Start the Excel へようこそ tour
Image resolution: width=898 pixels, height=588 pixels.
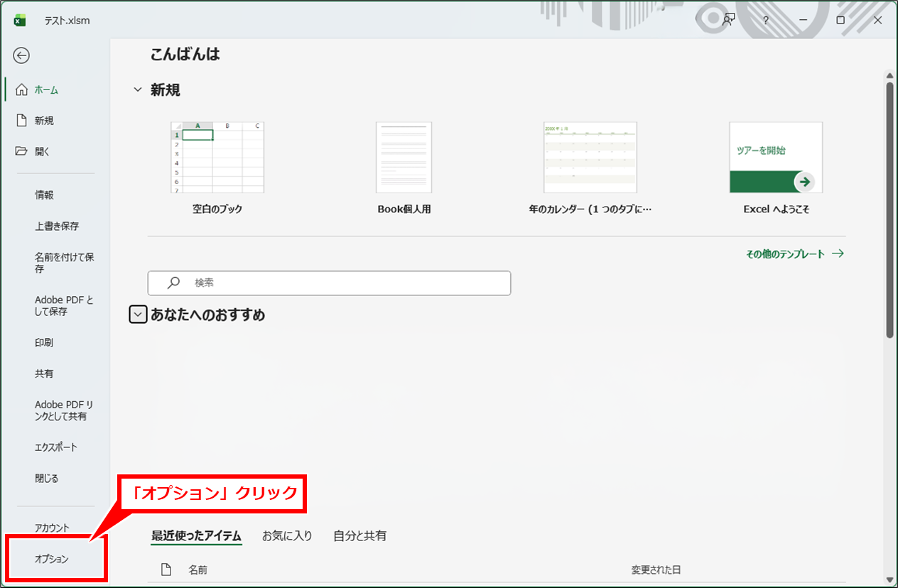coord(776,158)
